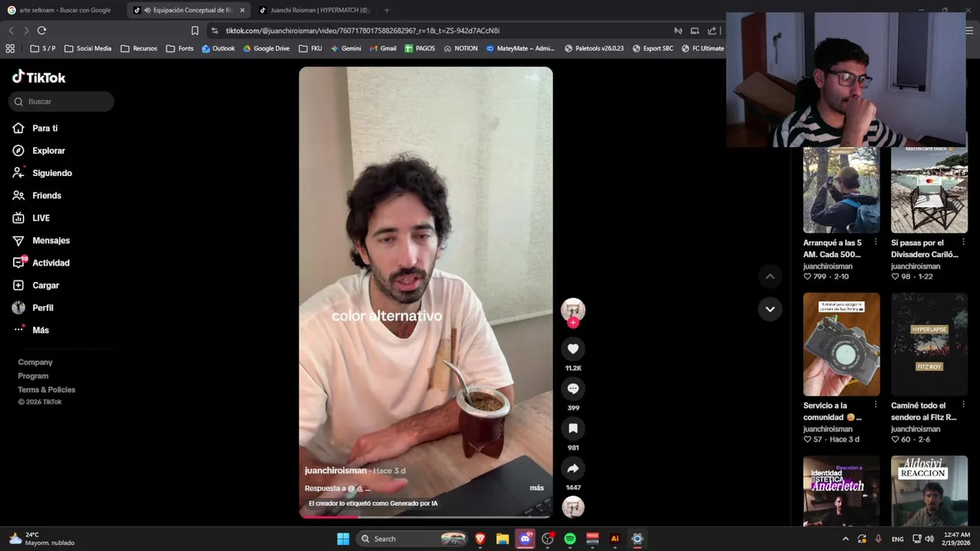Open a new browser tab
The height and width of the screenshot is (551, 980).
click(x=387, y=10)
